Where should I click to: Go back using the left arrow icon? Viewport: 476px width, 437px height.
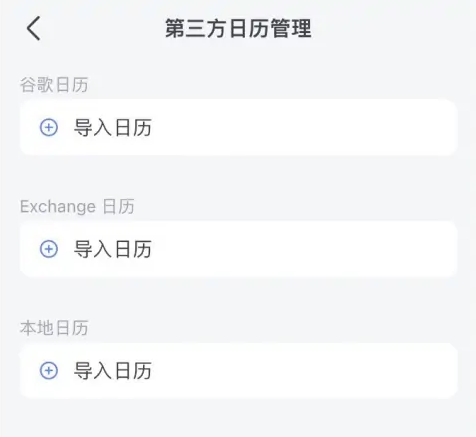coord(34,28)
